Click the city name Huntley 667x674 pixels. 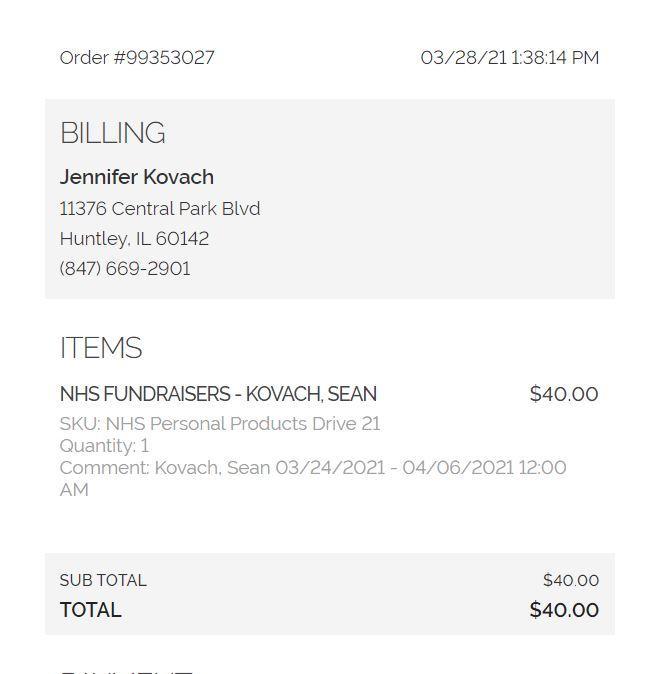pyautogui.click(x=93, y=238)
